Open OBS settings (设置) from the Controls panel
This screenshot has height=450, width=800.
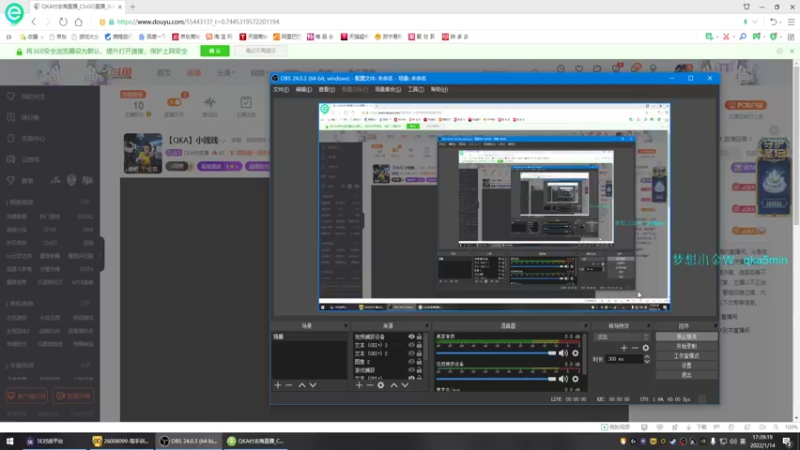coord(686,365)
